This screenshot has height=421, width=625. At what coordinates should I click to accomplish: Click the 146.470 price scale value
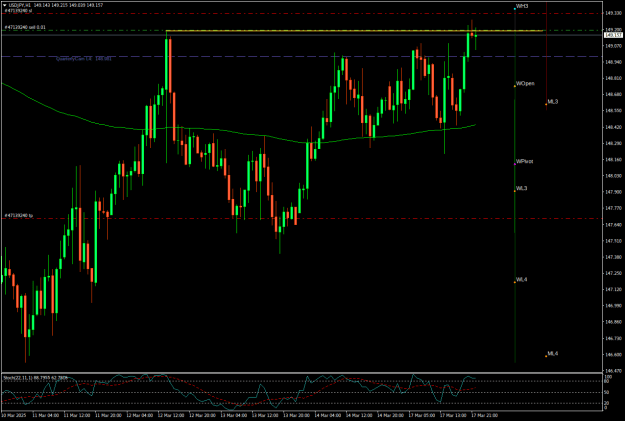[612, 371]
